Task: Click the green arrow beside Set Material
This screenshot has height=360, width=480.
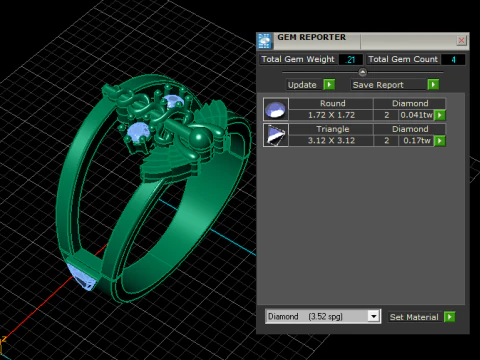Action: [450, 317]
